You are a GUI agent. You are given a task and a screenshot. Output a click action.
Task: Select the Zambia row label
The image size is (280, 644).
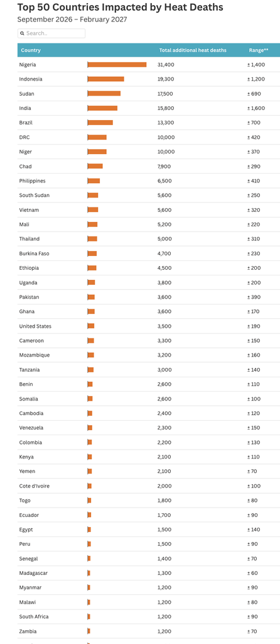coord(28,631)
